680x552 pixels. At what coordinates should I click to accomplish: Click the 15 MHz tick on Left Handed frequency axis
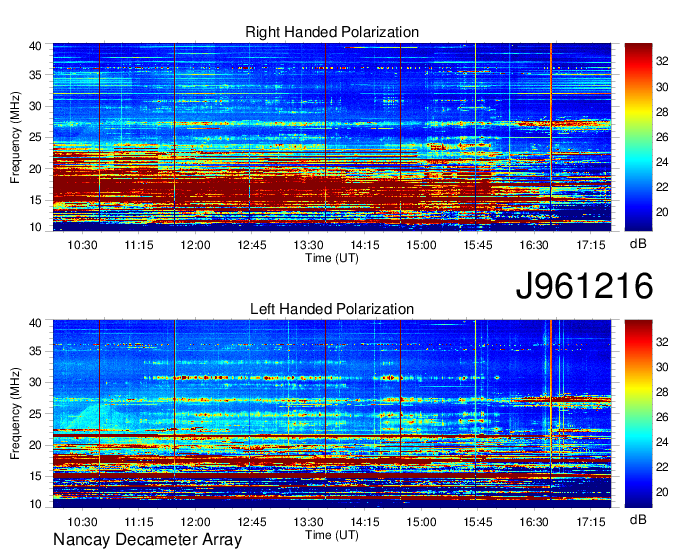(x=35, y=476)
